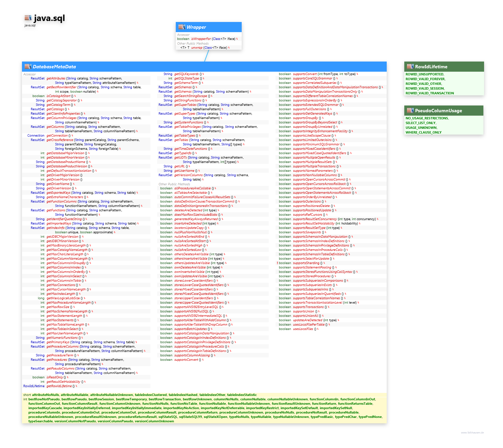The height and width of the screenshot is (448, 503).
Task: Select the getIndexInfo method
Action: [55, 228]
